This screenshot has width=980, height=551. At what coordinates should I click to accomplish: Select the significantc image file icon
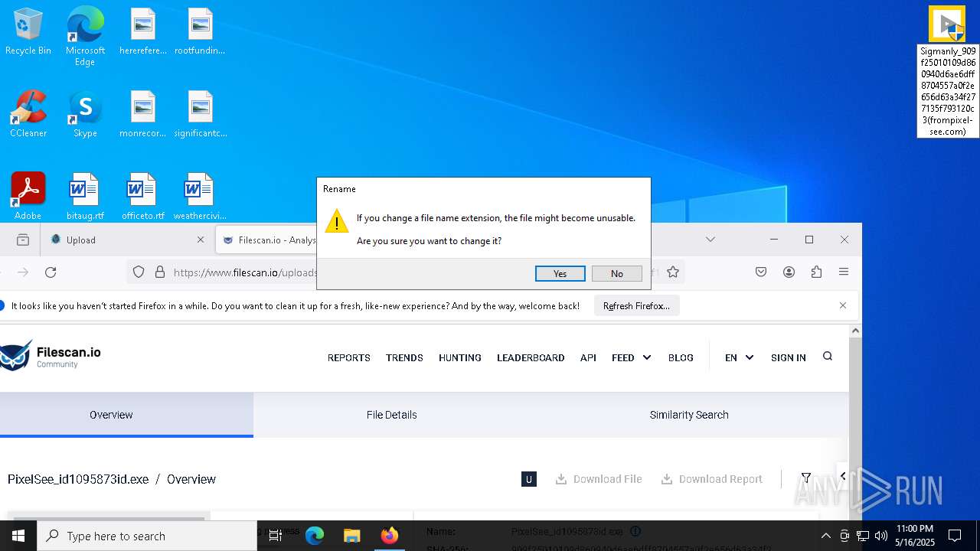tap(200, 114)
